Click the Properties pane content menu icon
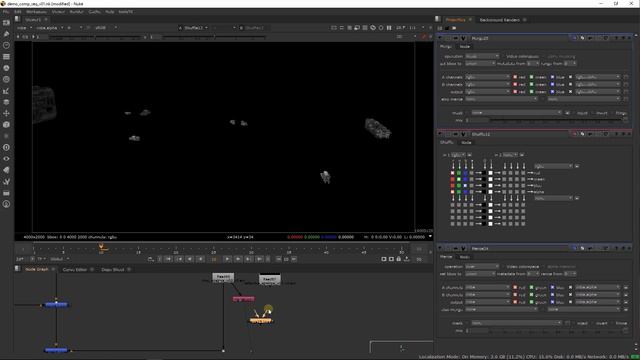This screenshot has width=640, height=360. [x=438, y=19]
